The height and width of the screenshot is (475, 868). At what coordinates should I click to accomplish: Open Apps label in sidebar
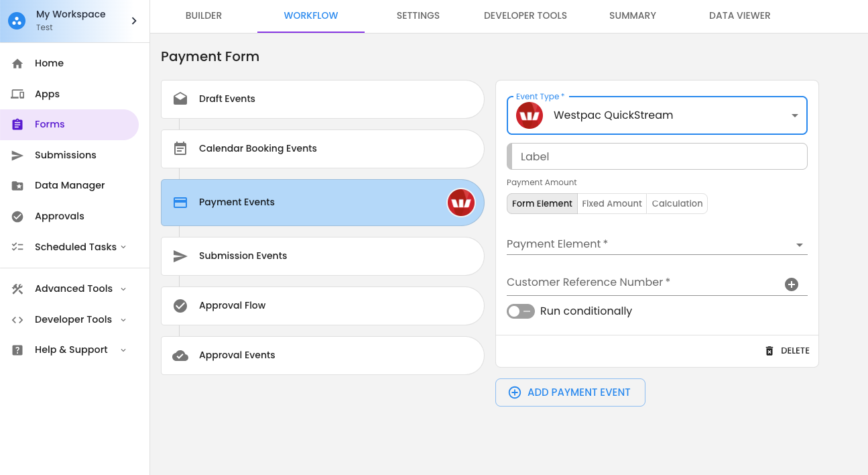coord(47,94)
